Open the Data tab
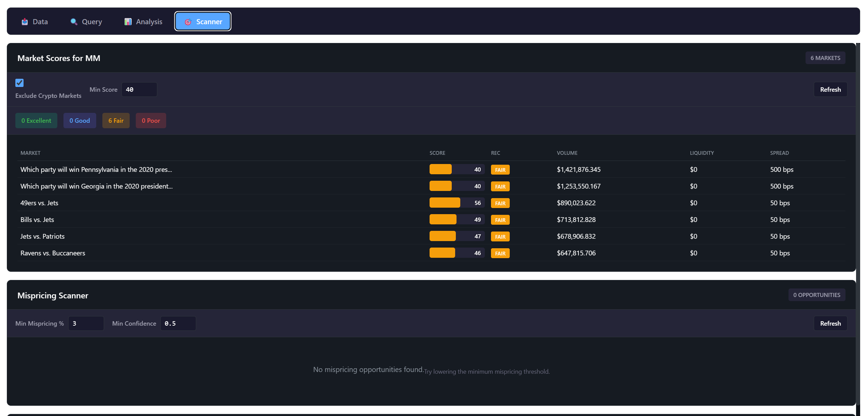 pyautogui.click(x=35, y=21)
